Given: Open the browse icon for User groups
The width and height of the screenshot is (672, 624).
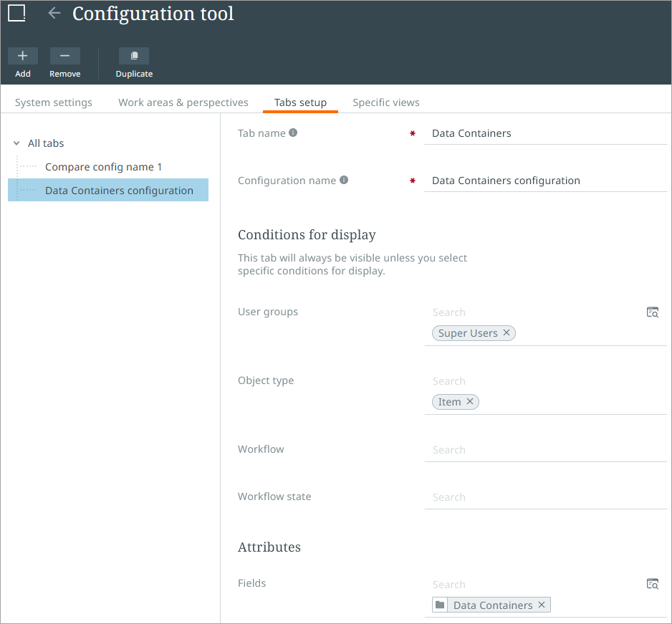Looking at the screenshot, I should (x=652, y=312).
